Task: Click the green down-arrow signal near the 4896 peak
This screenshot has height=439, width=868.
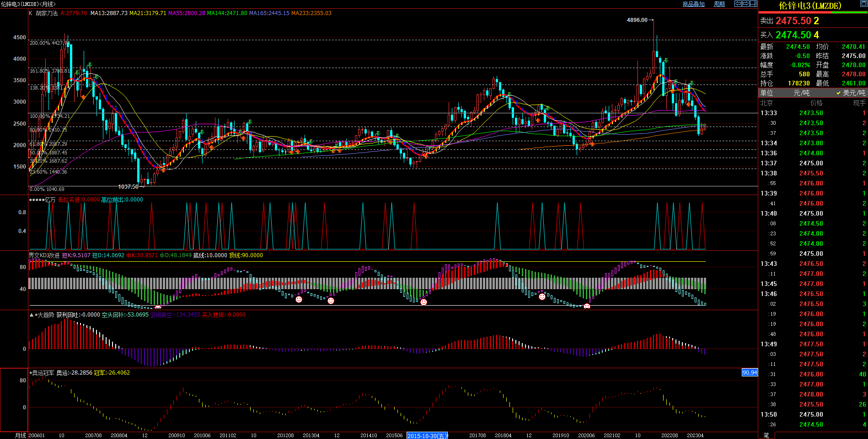Action: [x=666, y=60]
